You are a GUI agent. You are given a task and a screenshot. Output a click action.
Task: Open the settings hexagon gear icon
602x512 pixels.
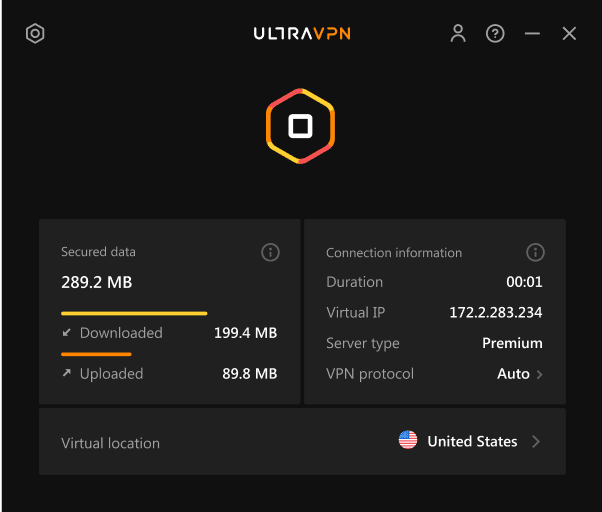click(35, 34)
